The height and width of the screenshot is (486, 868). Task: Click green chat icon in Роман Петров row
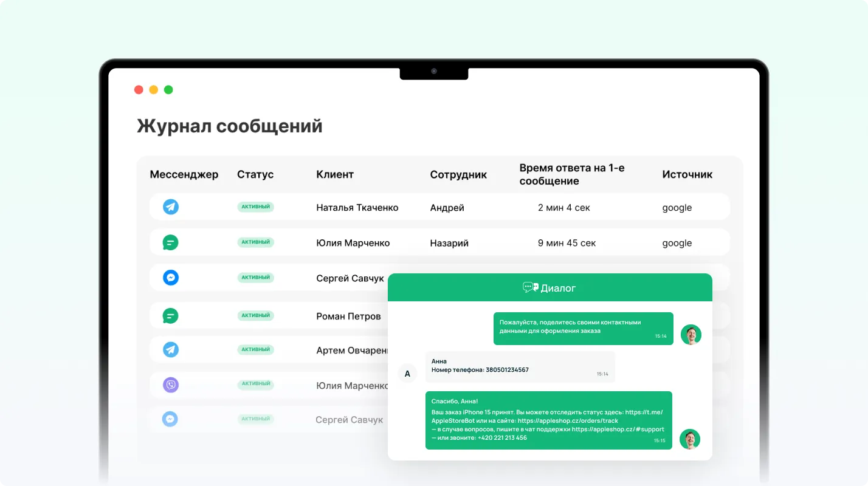point(171,316)
